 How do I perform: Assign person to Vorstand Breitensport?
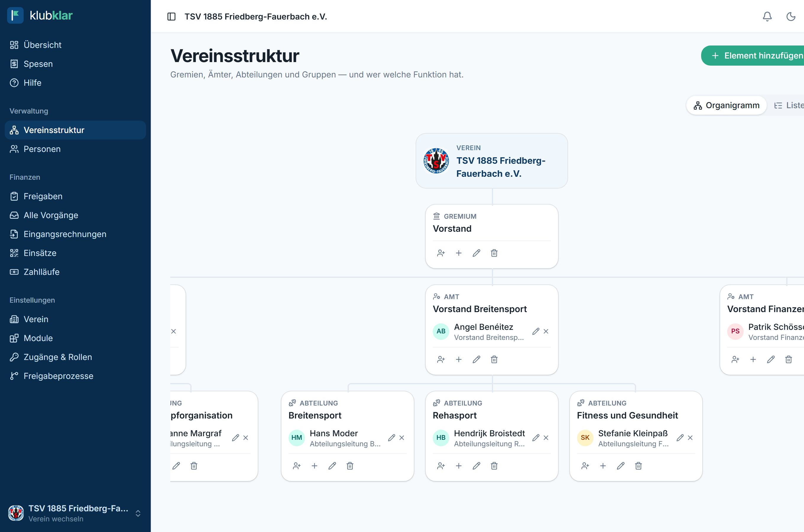click(x=441, y=360)
